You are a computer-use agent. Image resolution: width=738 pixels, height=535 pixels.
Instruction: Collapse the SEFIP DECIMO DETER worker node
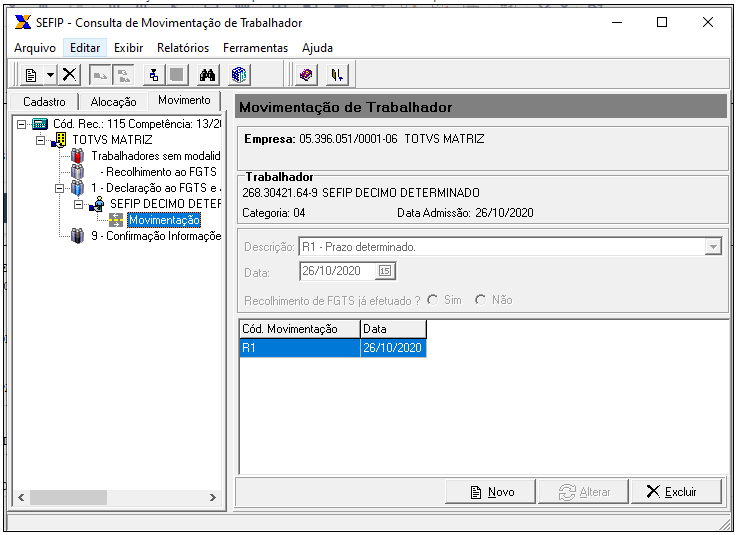79,204
